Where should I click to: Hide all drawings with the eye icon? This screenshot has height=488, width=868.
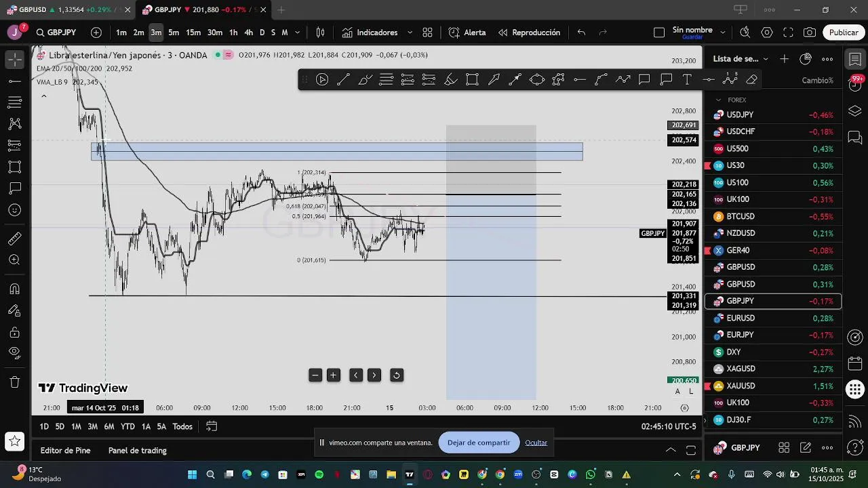click(x=14, y=352)
